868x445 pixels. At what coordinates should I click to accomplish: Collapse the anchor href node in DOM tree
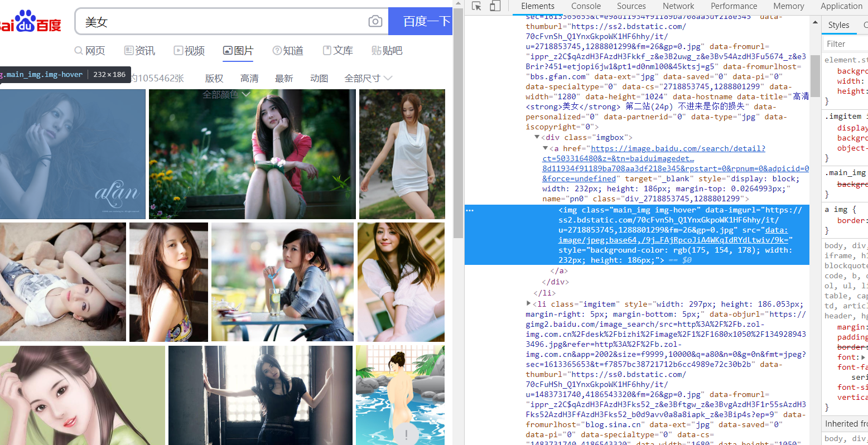546,148
